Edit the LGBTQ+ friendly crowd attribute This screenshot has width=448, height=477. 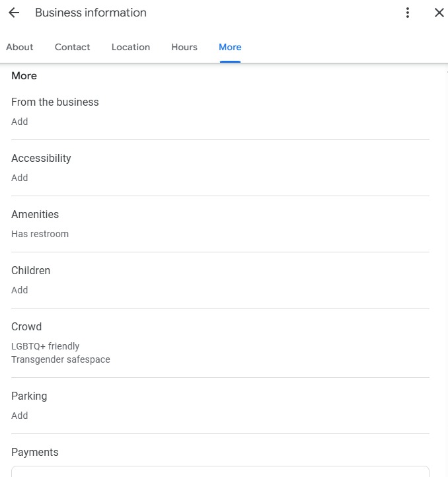(45, 346)
